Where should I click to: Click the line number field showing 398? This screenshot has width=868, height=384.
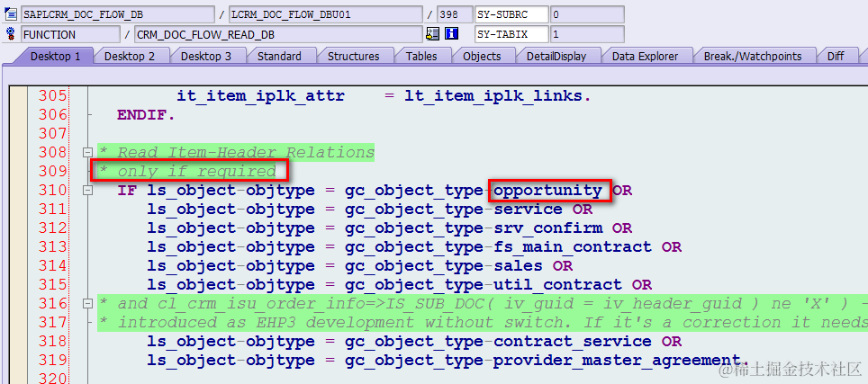[455, 14]
